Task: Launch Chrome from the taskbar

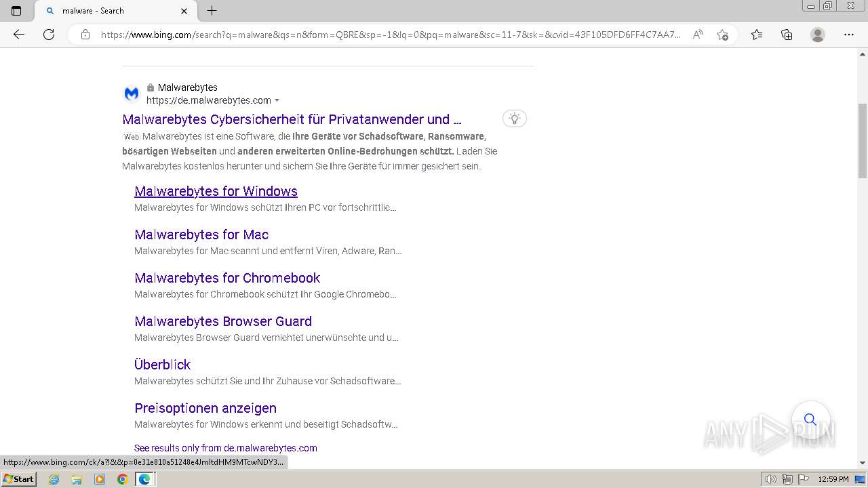Action: [x=122, y=479]
